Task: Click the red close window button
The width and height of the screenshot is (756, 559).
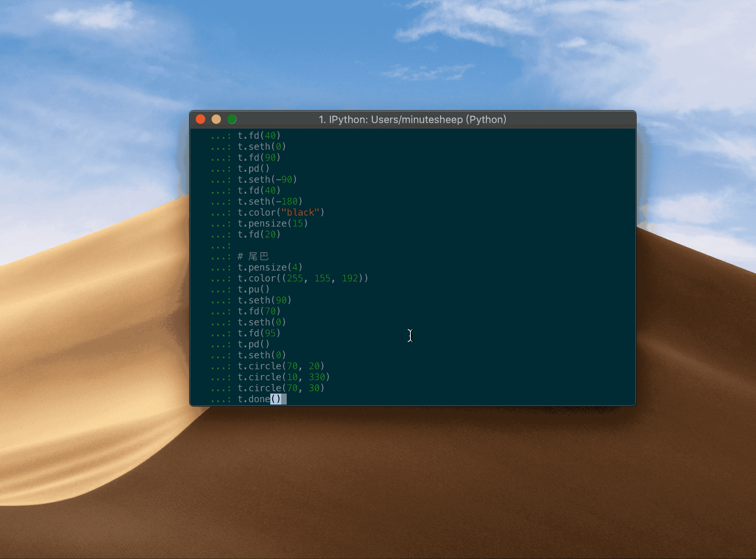Action: coord(201,119)
